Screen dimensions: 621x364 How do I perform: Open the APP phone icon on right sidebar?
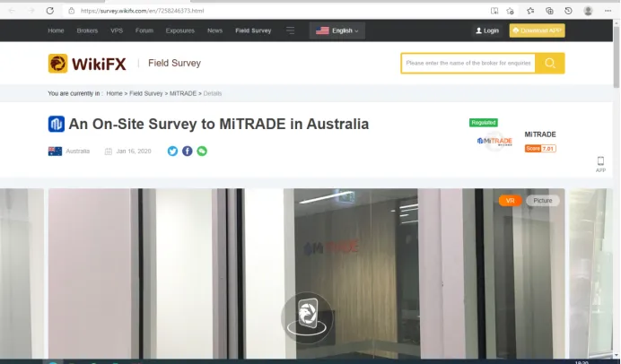(600, 164)
